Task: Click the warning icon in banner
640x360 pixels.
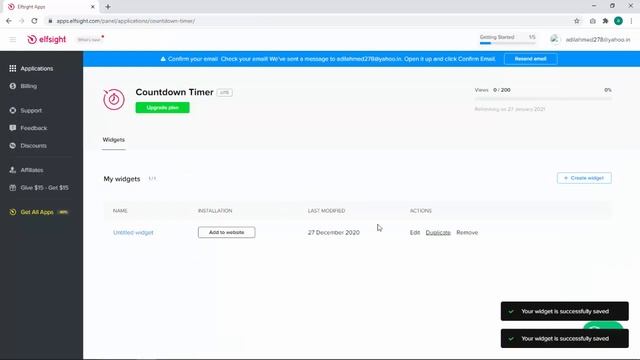Action: click(x=163, y=59)
